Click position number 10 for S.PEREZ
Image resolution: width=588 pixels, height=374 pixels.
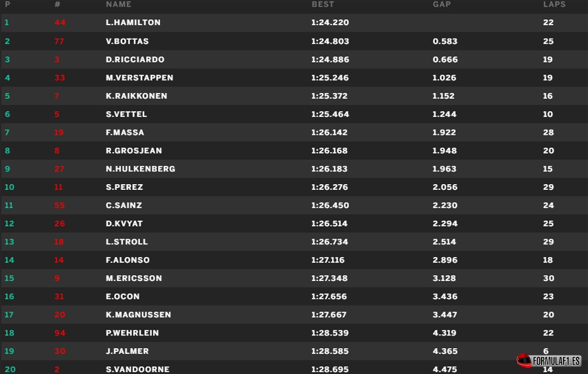click(9, 187)
